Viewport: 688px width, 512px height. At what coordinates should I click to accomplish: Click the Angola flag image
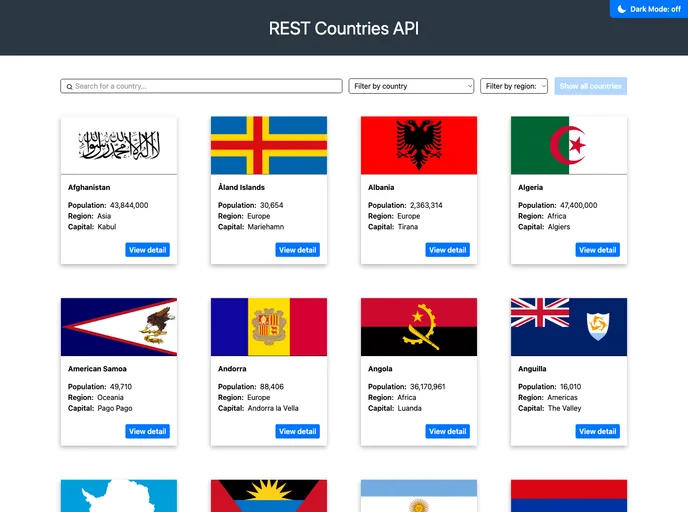tap(419, 327)
